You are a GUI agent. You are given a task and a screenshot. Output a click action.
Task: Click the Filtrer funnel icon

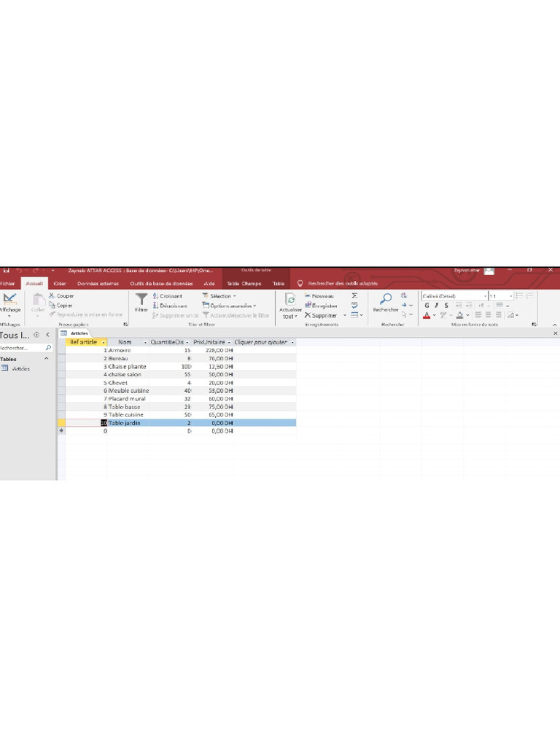(x=141, y=299)
